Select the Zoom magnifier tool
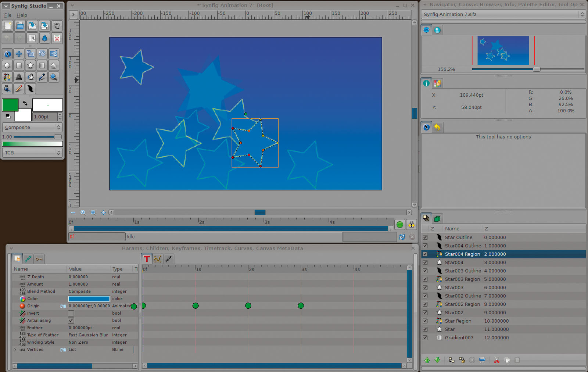588x372 pixels. (54, 77)
